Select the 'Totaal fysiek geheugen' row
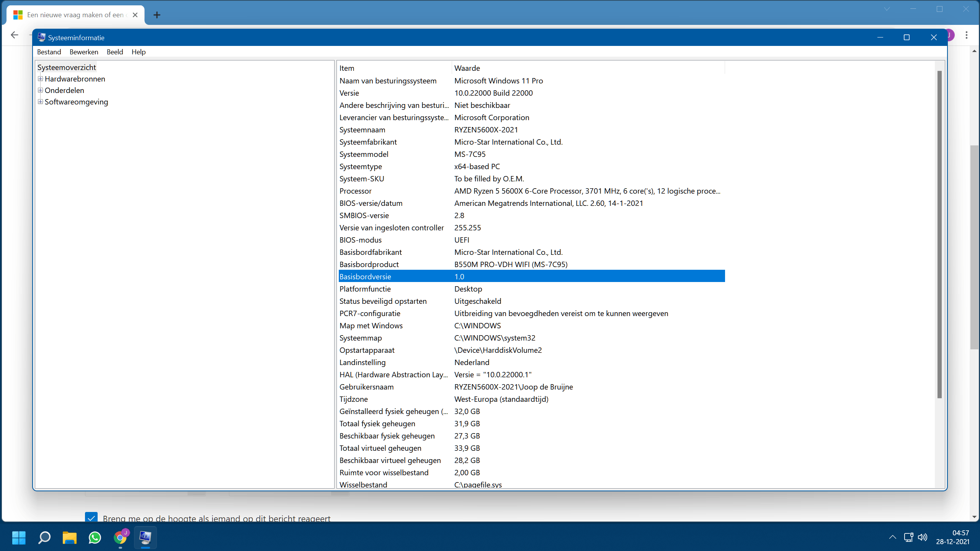Screen dimensions: 980x551 (532, 424)
